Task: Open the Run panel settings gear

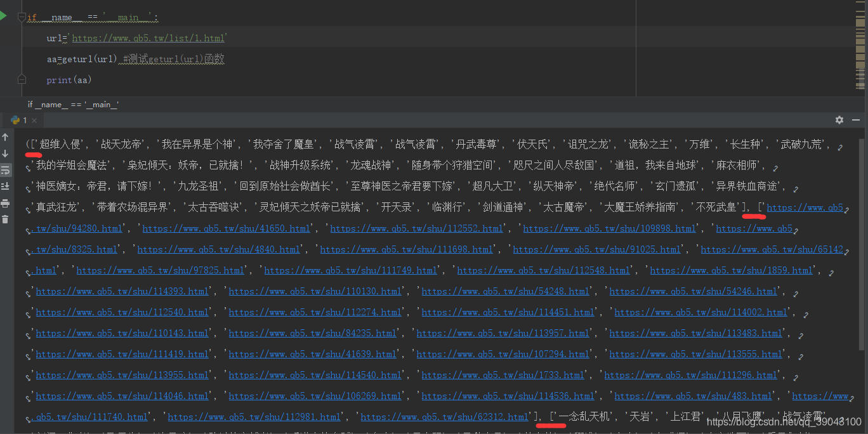Action: pos(839,119)
